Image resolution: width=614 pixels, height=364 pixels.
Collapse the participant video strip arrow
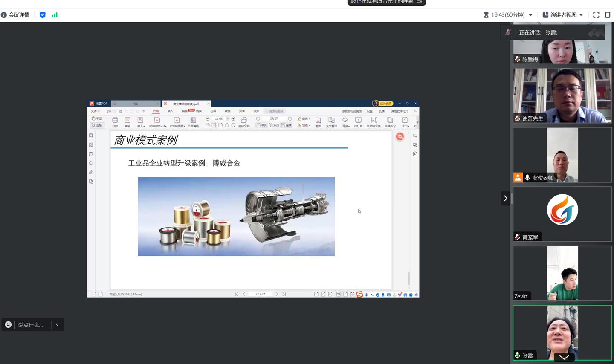[505, 198]
